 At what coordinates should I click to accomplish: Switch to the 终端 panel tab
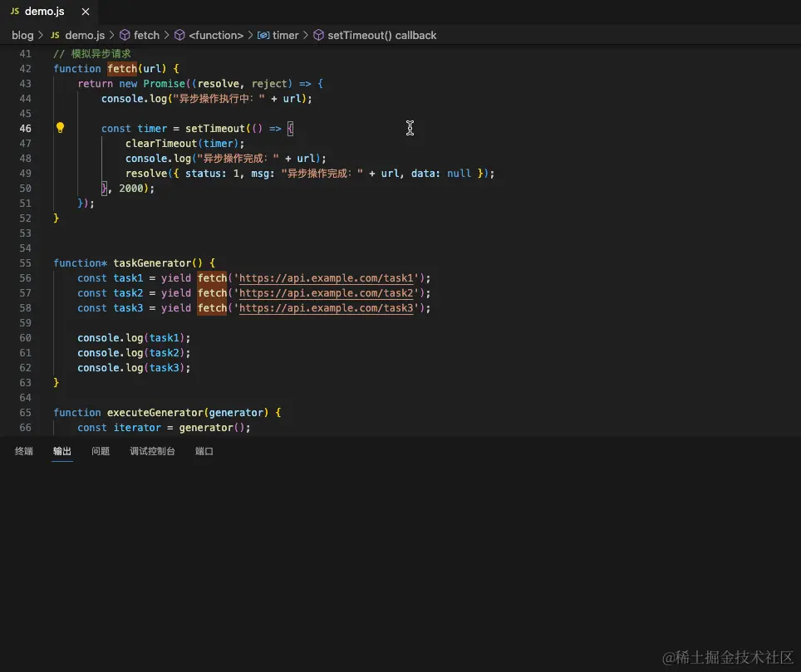click(24, 451)
